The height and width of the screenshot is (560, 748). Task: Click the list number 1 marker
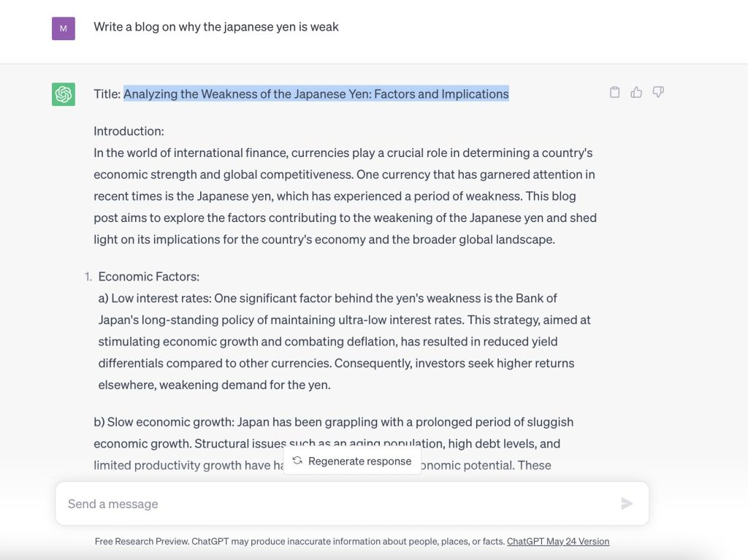click(88, 277)
